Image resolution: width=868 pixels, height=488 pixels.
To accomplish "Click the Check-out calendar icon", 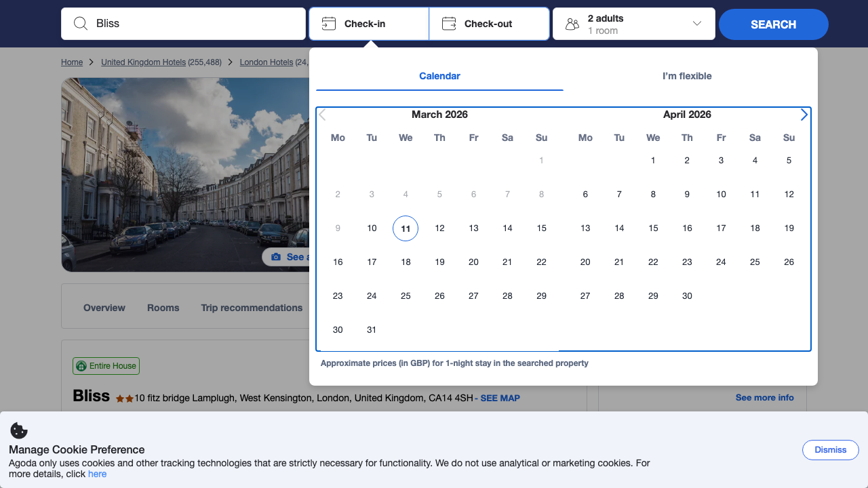I will [448, 23].
